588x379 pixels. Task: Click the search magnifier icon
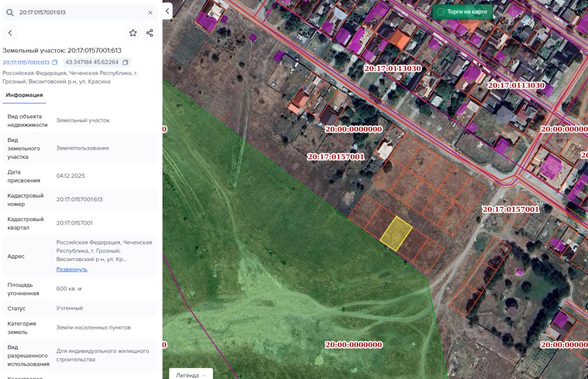point(10,12)
